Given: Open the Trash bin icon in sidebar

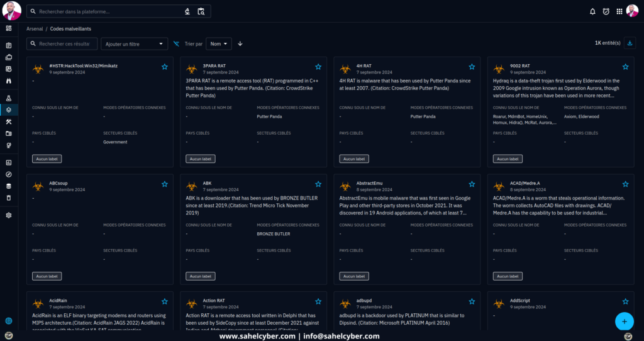Looking at the screenshot, I should point(9,198).
